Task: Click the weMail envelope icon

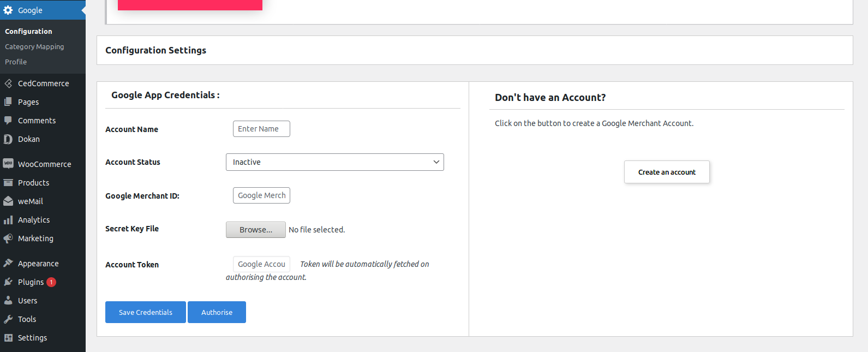Action: click(x=8, y=201)
